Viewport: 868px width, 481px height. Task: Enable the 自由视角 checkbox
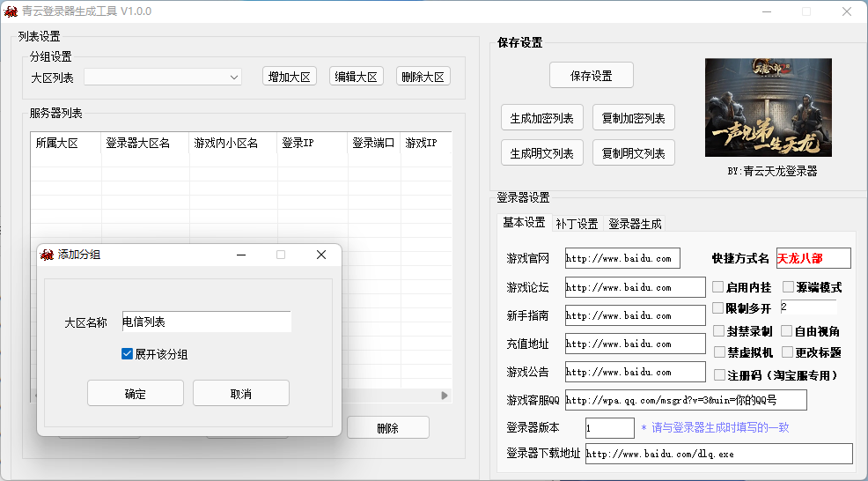pyautogui.click(x=787, y=331)
